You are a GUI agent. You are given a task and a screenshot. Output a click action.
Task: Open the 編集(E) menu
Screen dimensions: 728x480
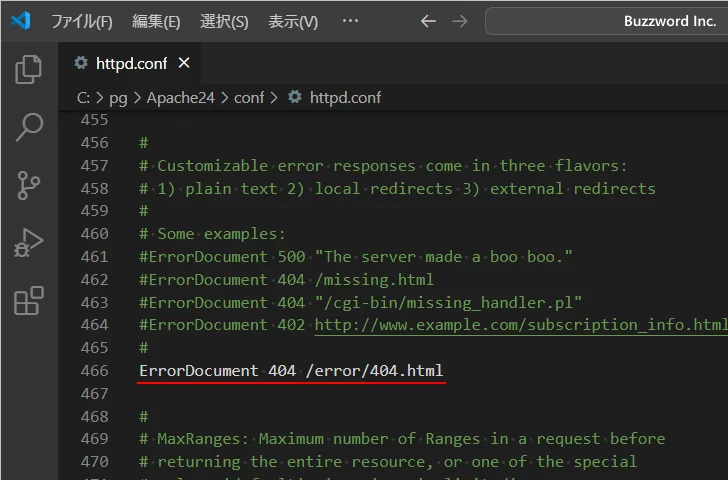pos(156,21)
